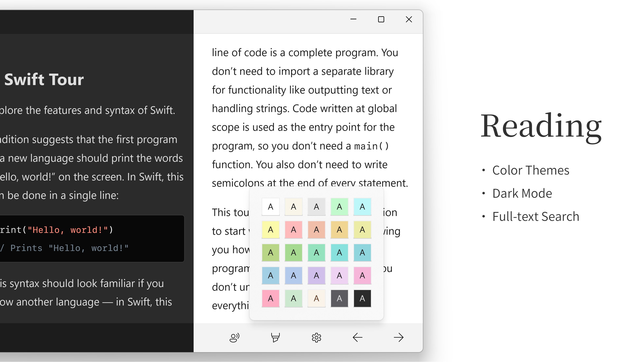Open the highlighter theme tool
This screenshot has width=644, height=362.
click(275, 337)
